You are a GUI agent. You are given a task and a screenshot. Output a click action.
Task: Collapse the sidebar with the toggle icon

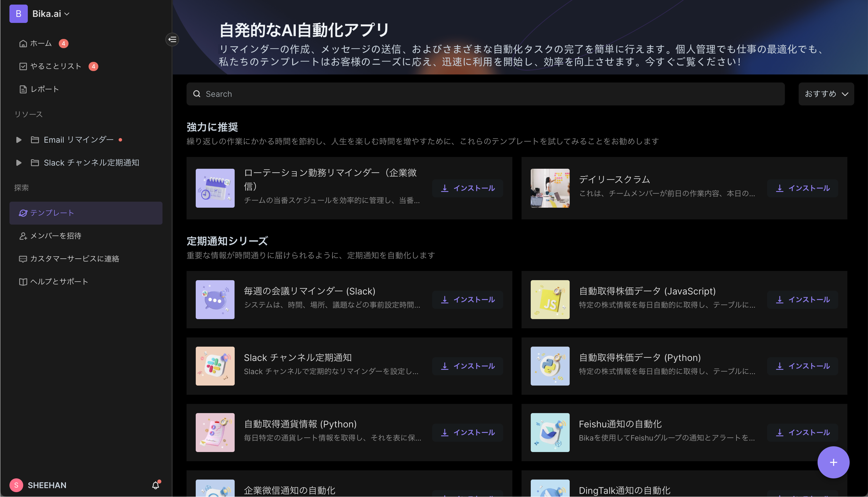point(173,40)
